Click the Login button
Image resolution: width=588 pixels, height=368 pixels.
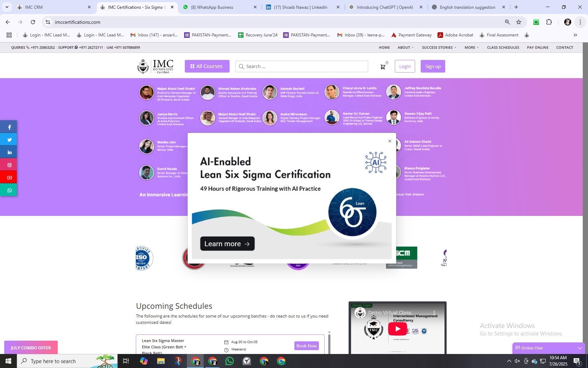click(405, 67)
